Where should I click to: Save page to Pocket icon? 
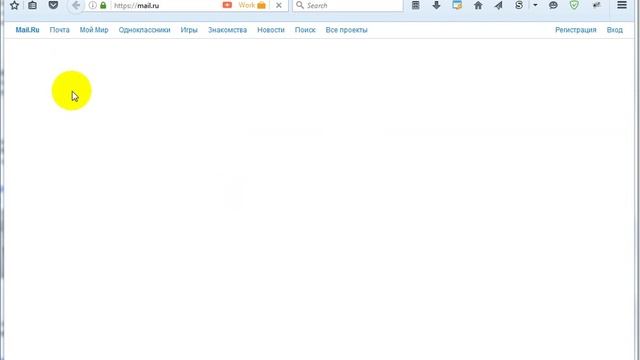[53, 5]
